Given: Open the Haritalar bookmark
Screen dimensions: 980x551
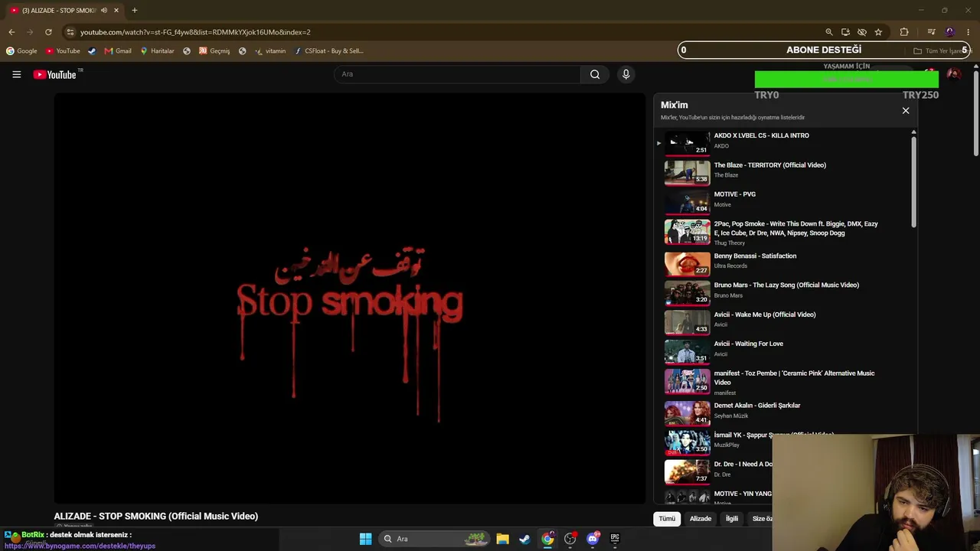Looking at the screenshot, I should [x=157, y=51].
